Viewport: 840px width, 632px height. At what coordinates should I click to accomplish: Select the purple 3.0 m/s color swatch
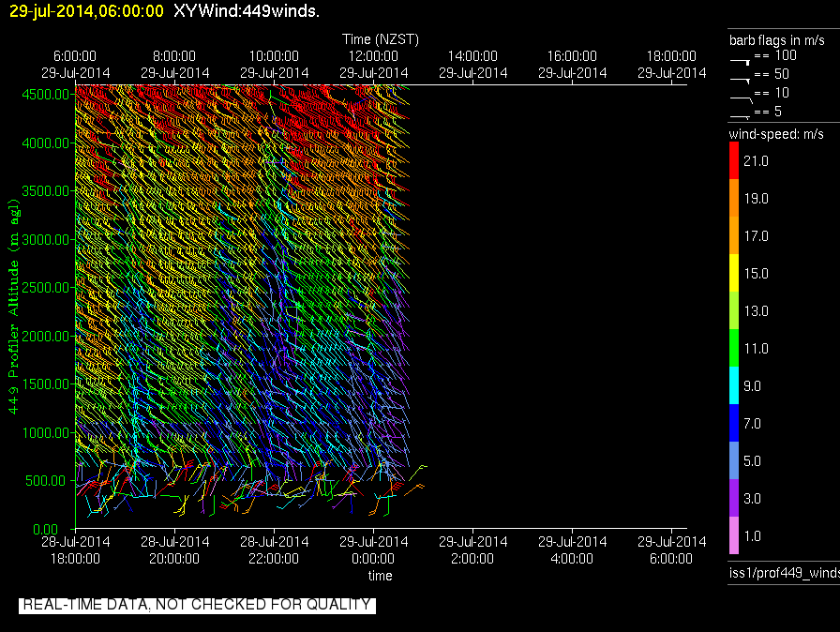pyautogui.click(x=734, y=498)
